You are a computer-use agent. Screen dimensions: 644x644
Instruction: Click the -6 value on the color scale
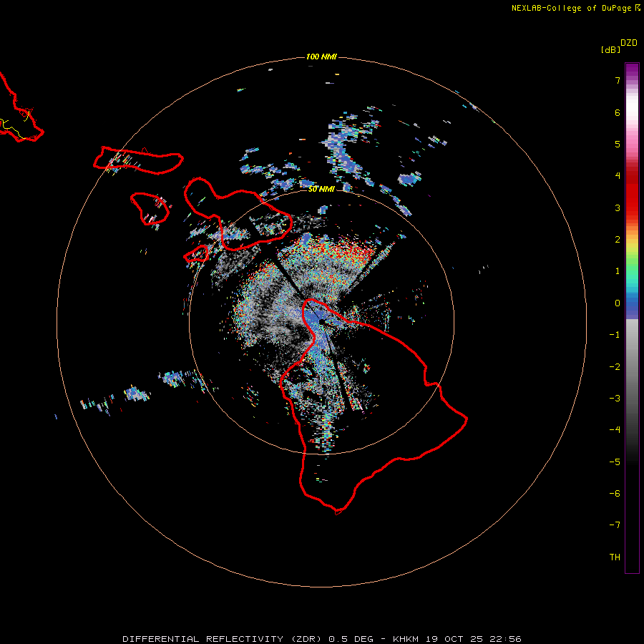(615, 494)
